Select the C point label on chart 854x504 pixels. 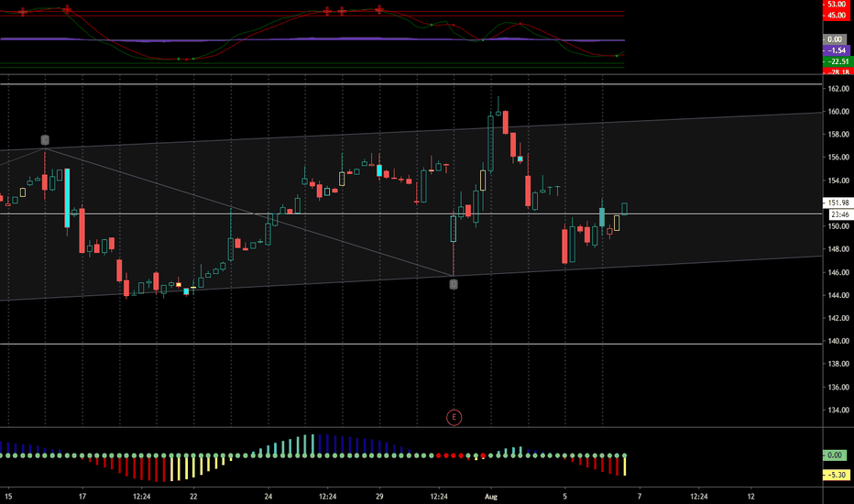[x=45, y=140]
